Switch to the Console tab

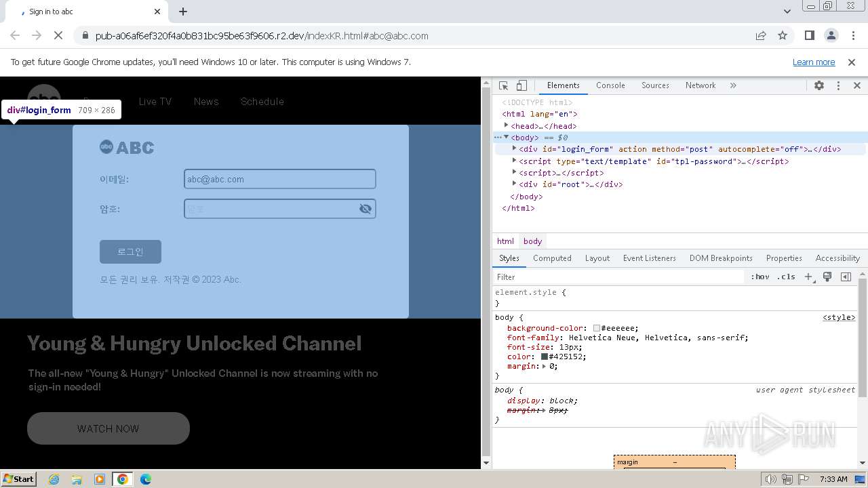610,85
